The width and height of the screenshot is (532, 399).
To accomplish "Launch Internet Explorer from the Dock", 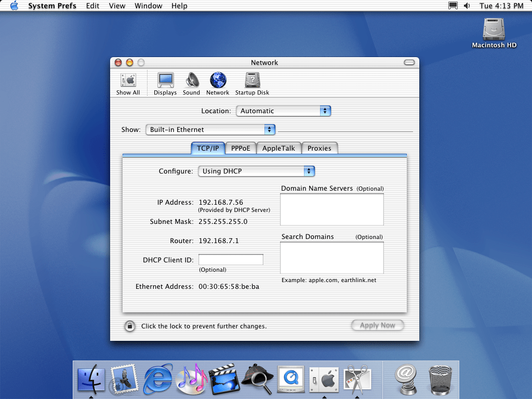I will click(x=157, y=378).
